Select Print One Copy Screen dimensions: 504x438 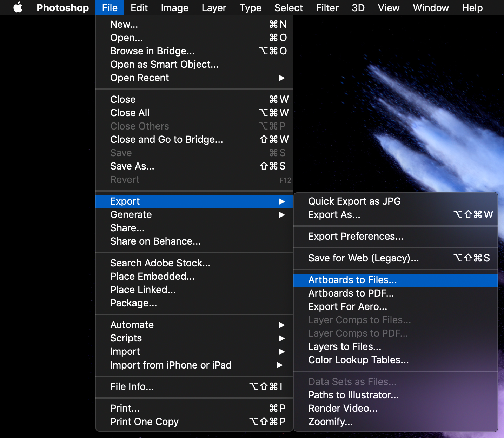(x=194, y=422)
